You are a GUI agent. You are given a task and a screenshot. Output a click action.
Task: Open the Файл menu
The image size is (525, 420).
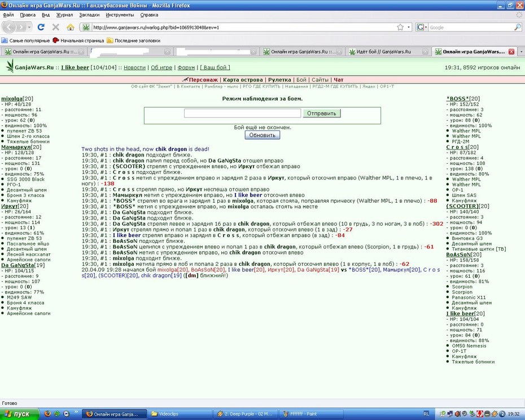[8, 15]
